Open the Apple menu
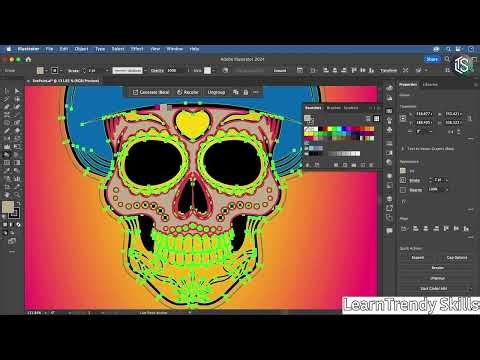Viewport: 480px width, 360px height. pos(9,49)
